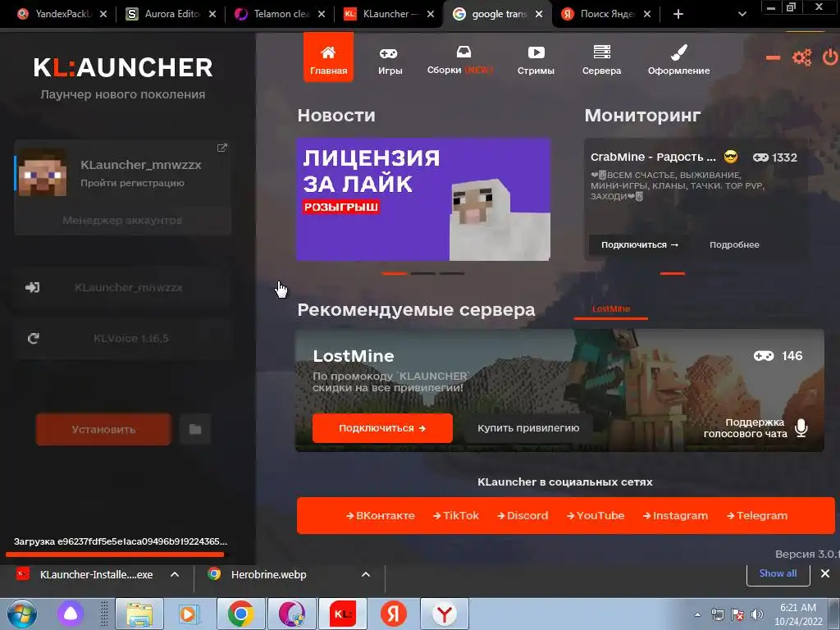Click Купить привилегию button
This screenshot has height=630, width=840.
tap(528, 428)
